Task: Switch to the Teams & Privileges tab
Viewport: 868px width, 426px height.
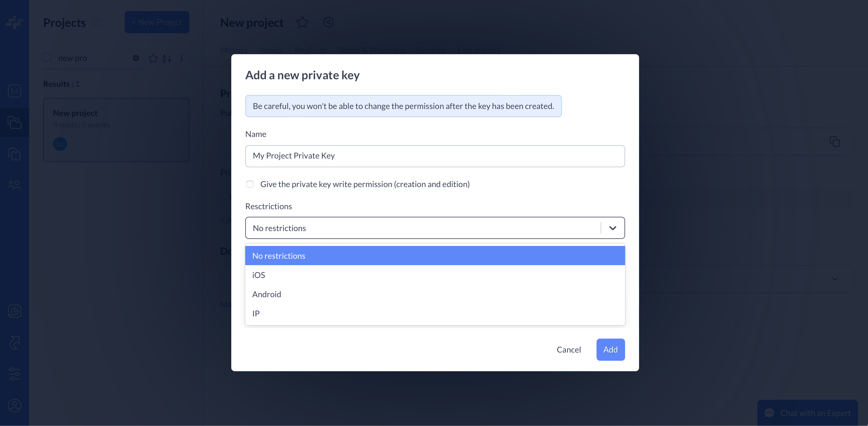Action: pos(371,50)
